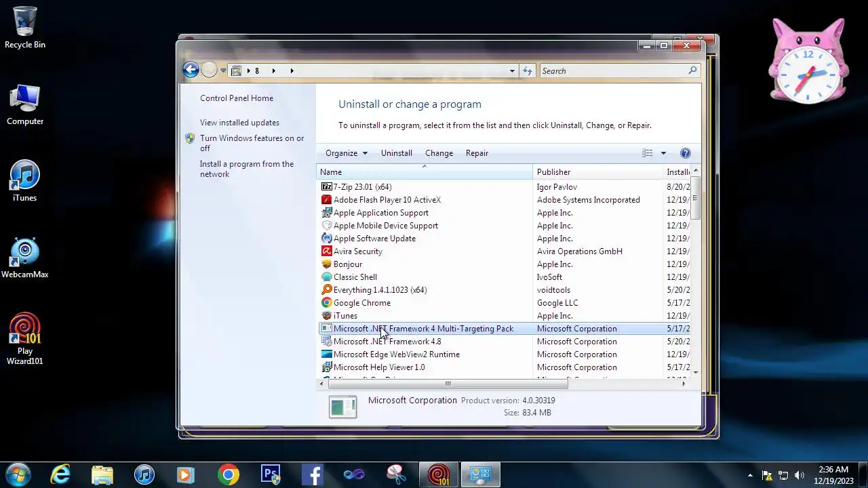Click the vertical scrollbar down arrow
The width and height of the screenshot is (868, 488).
point(696,371)
